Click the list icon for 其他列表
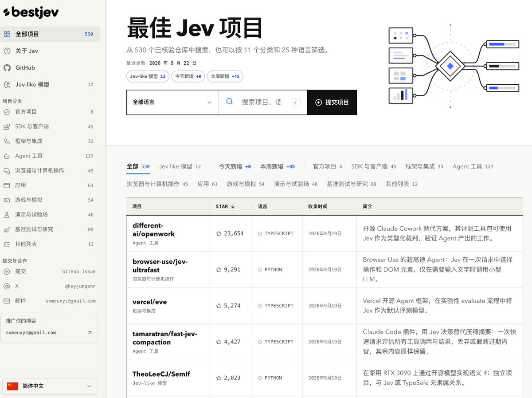532x398 pixels. click(x=7, y=244)
